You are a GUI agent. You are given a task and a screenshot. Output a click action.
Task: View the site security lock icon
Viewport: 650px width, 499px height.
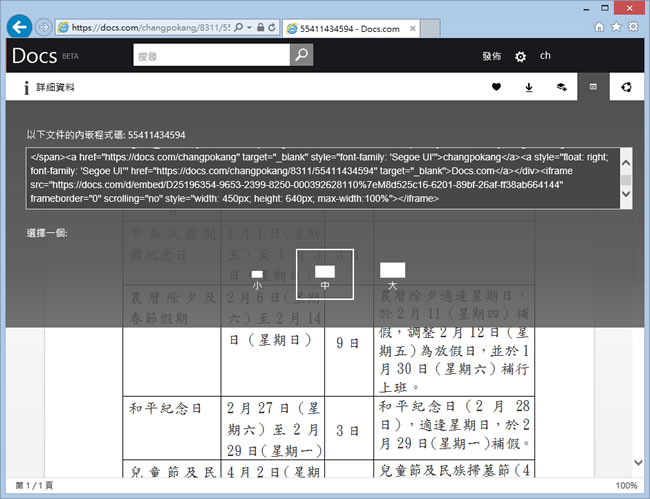260,27
